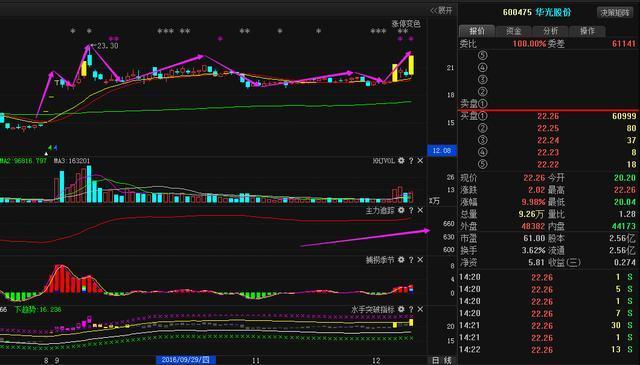Toggle 涨停变色 limit-up coloring option
Viewport: 640px width, 365px height.
coord(406,24)
